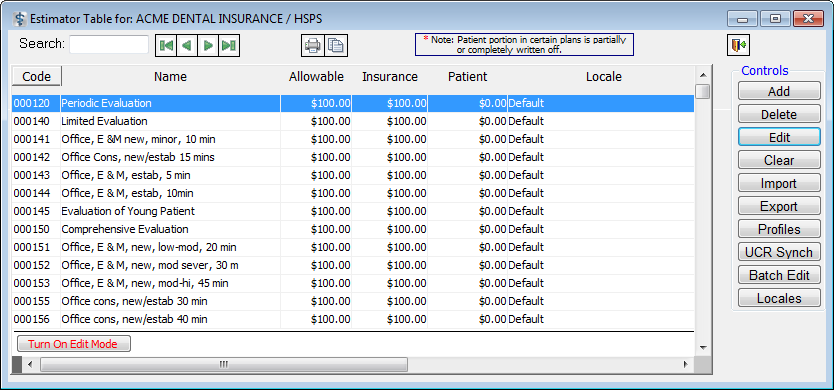Click the Locale column header

coord(604,77)
